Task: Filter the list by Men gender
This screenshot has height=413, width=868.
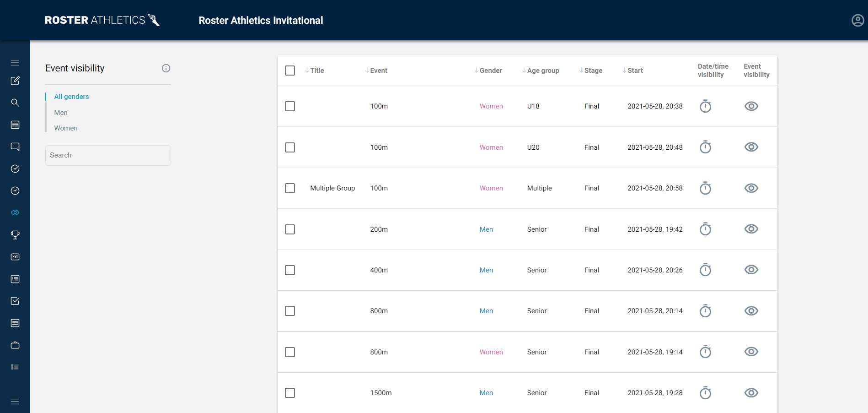Action: tap(60, 112)
